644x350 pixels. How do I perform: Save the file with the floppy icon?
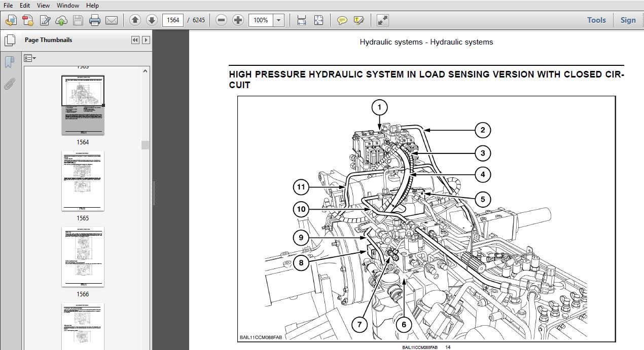78,20
